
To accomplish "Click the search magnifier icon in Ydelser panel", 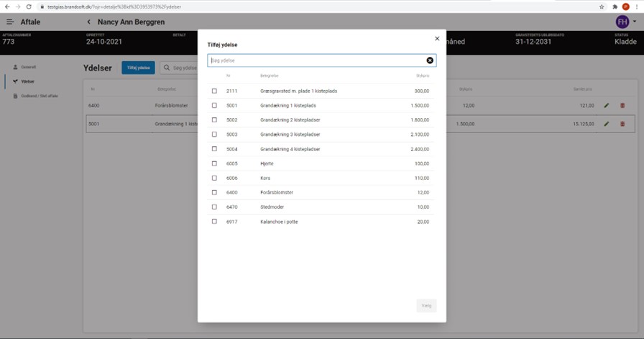I will (x=167, y=68).
